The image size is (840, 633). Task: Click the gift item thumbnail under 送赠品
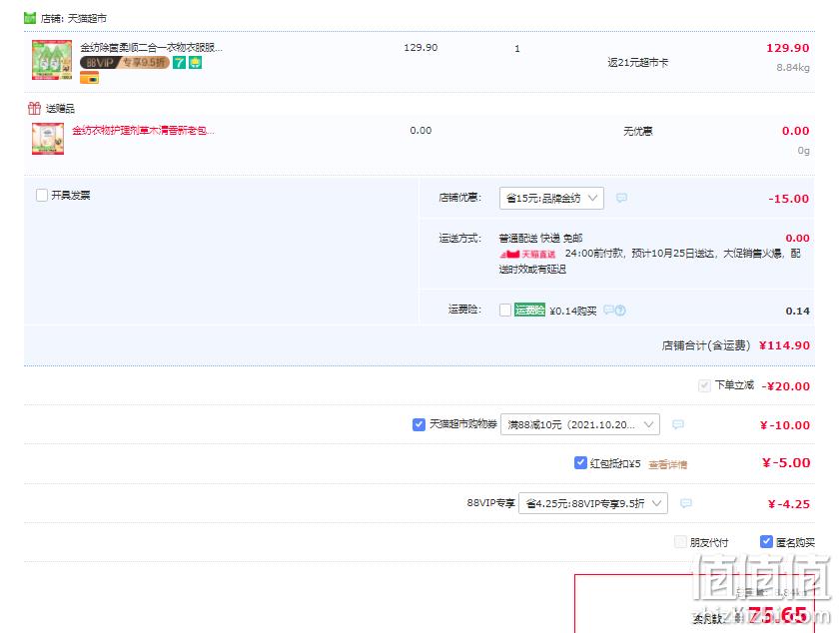(48, 139)
